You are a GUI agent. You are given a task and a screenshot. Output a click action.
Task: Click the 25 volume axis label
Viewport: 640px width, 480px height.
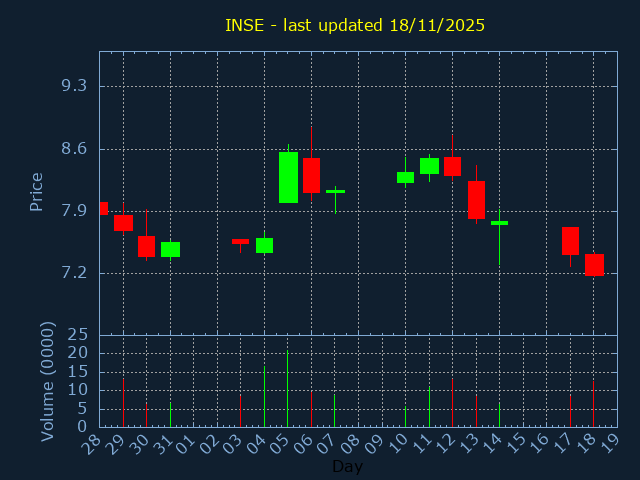tap(78, 335)
